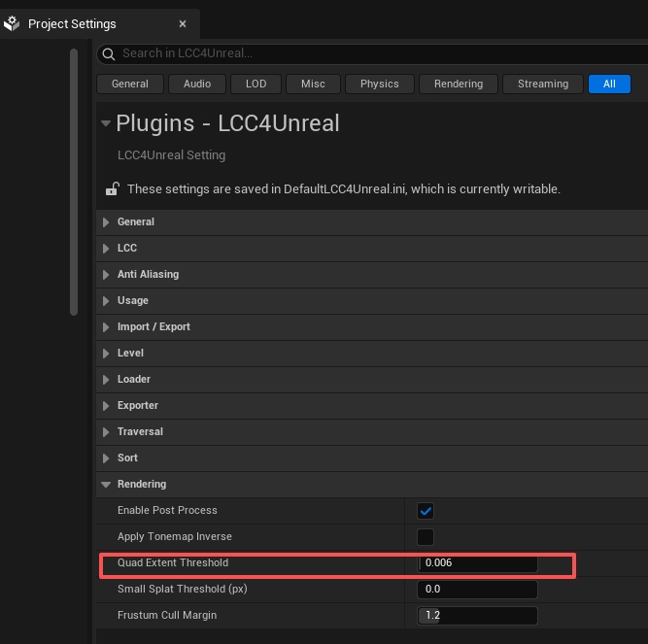Expand the Loader section
Image resolution: width=648 pixels, height=644 pixels.
tap(106, 380)
